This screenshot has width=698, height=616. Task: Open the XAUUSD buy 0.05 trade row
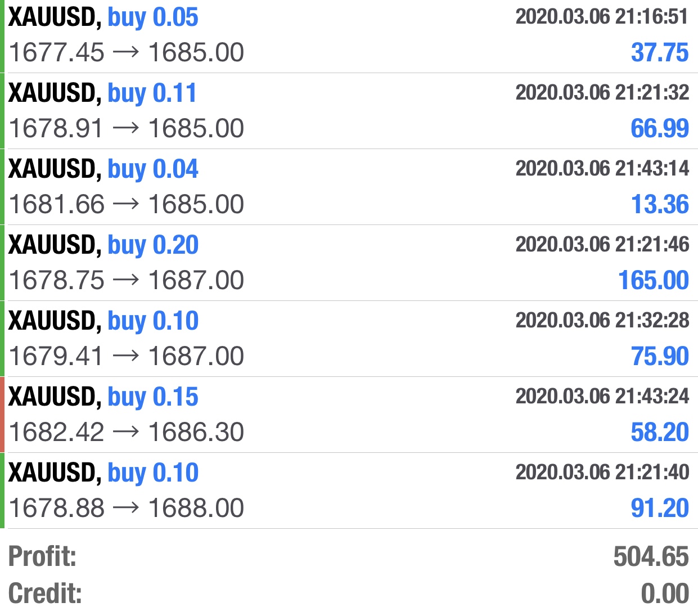tap(349, 36)
